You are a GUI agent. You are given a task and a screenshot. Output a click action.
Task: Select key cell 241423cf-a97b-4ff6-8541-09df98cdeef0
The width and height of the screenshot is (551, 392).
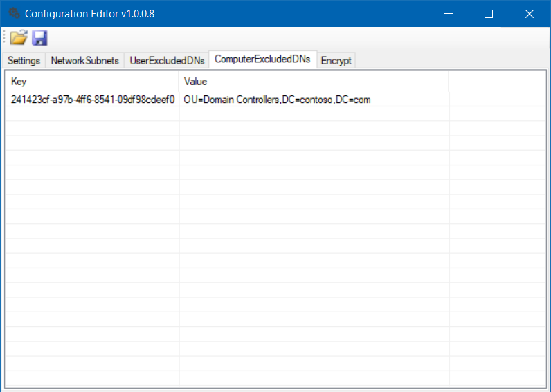[93, 100]
